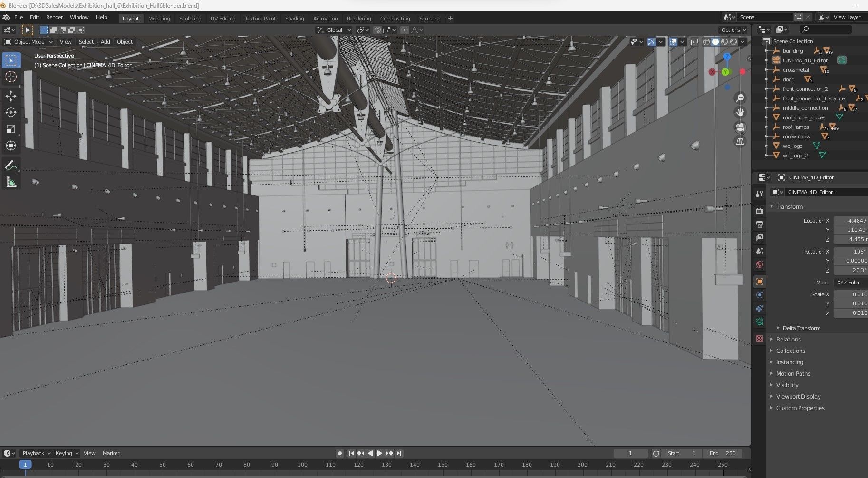This screenshot has height=478, width=868.
Task: Switch to the UV Editing workspace tab
Action: tap(223, 19)
